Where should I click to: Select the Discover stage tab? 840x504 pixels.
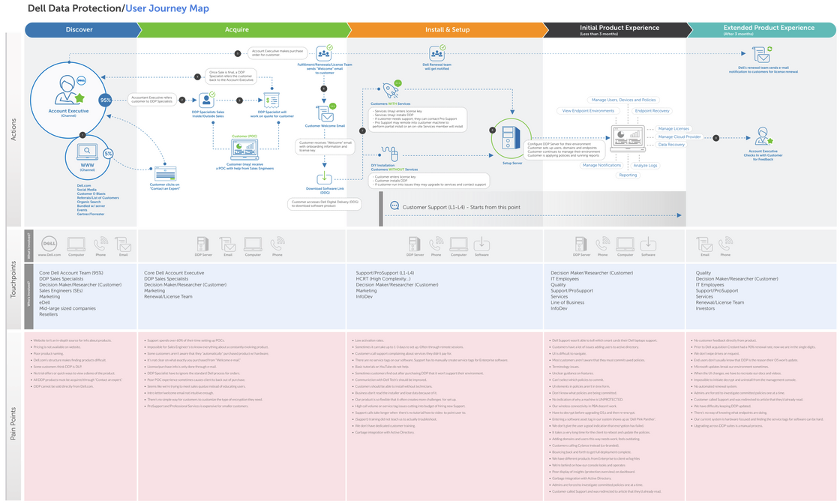point(79,30)
